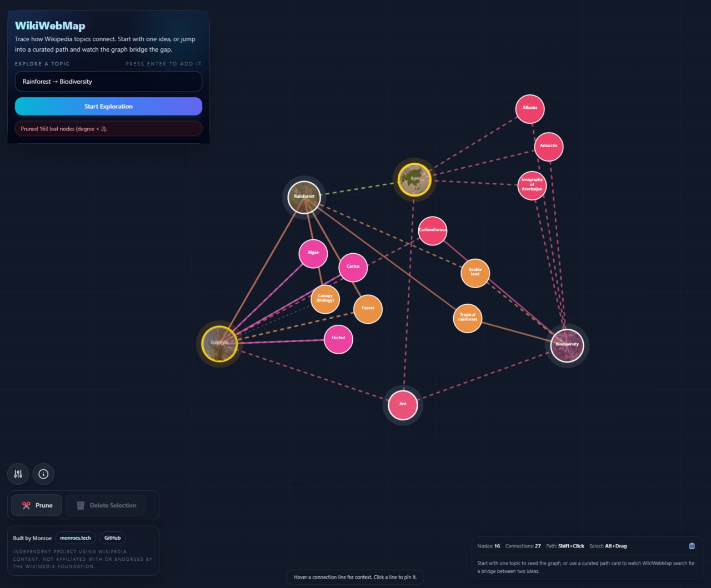The width and height of the screenshot is (711, 588).
Task: Open the GitHub link
Action: point(112,537)
